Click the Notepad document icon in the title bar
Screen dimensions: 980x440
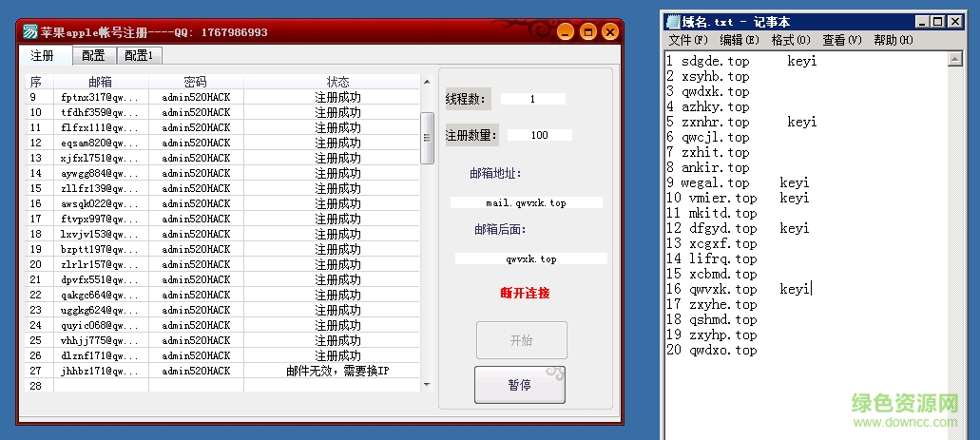coord(673,22)
